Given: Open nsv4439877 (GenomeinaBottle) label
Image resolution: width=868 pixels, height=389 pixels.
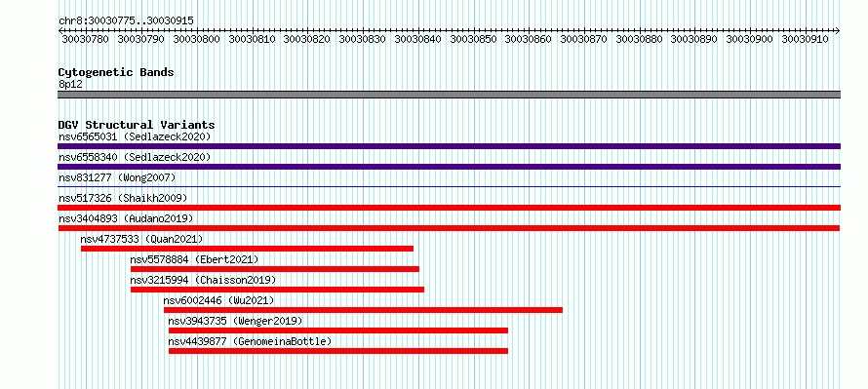Looking at the screenshot, I should tap(250, 341).
